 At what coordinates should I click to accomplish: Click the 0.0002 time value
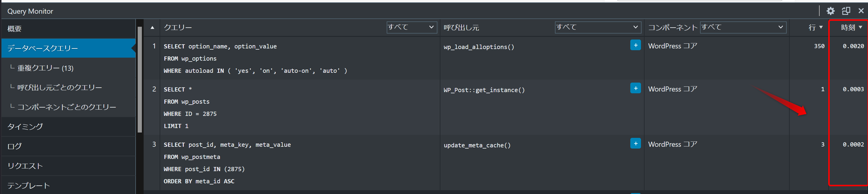click(853, 144)
